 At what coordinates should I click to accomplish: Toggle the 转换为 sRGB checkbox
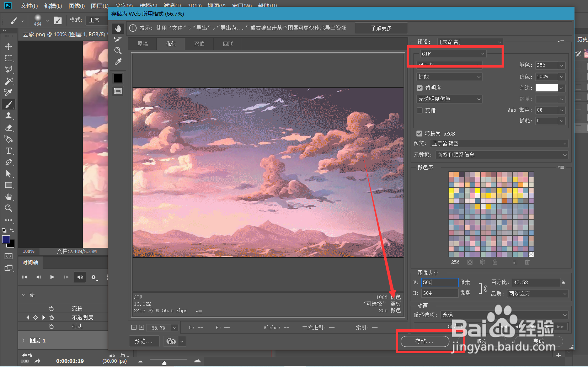pyautogui.click(x=419, y=133)
